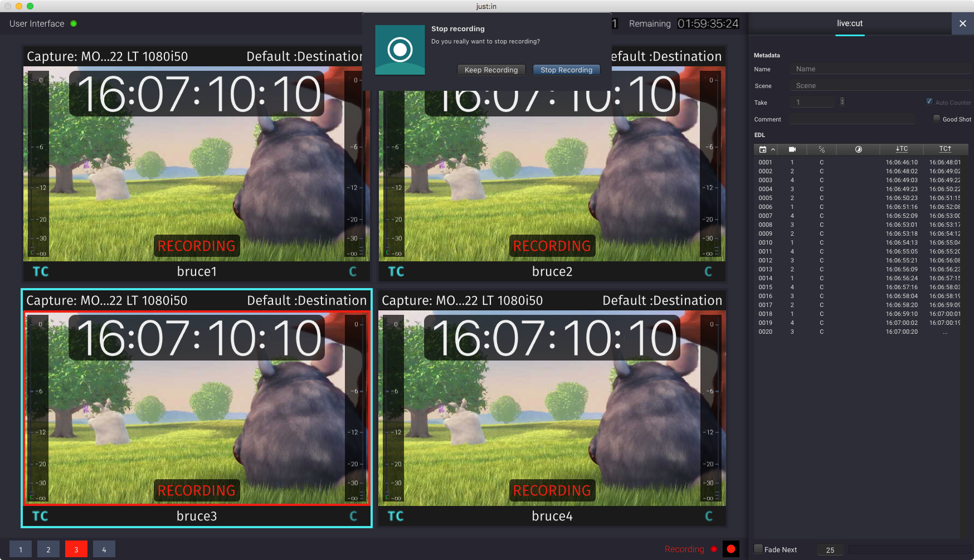Click TC in value 16:07:00:20
The height and width of the screenshot is (560, 974).
click(902, 332)
